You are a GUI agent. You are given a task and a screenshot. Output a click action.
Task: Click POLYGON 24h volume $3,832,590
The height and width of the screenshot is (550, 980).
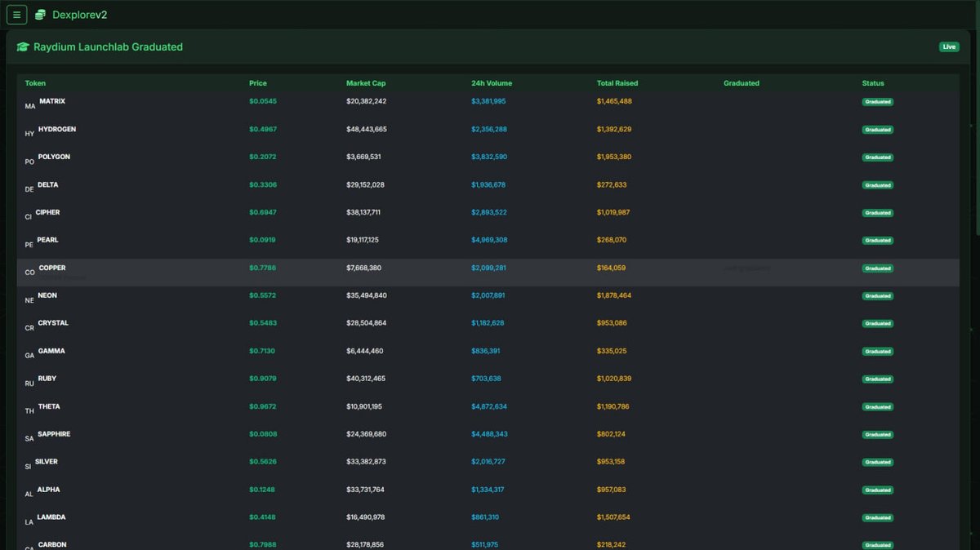489,157
